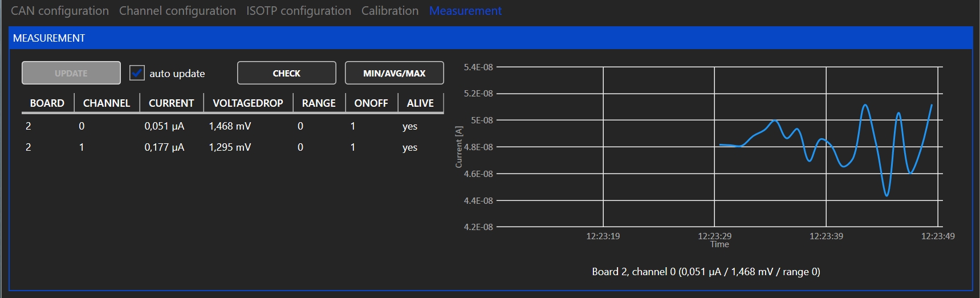The image size is (980, 298).
Task: Select the row with current 0,051 µA
Action: point(164,126)
